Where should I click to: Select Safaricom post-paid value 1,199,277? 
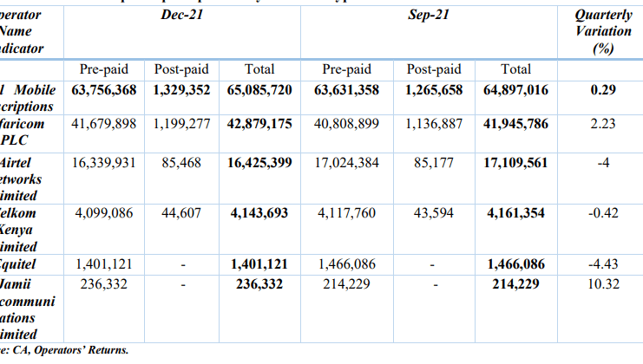click(181, 124)
